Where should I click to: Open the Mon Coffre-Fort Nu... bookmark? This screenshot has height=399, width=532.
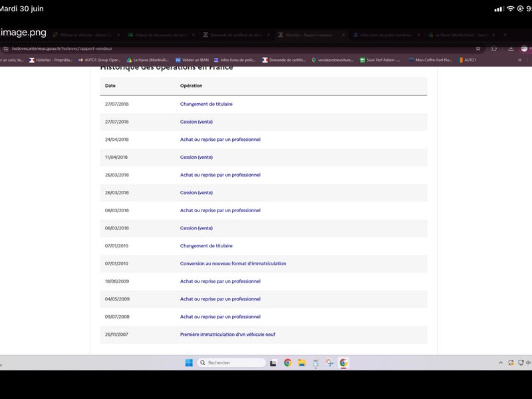pos(430,60)
